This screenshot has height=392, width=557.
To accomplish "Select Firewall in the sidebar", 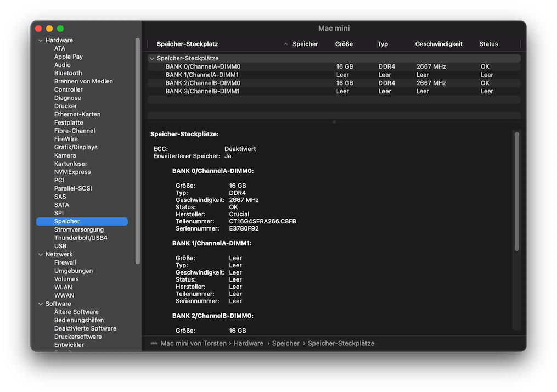I will (x=65, y=262).
